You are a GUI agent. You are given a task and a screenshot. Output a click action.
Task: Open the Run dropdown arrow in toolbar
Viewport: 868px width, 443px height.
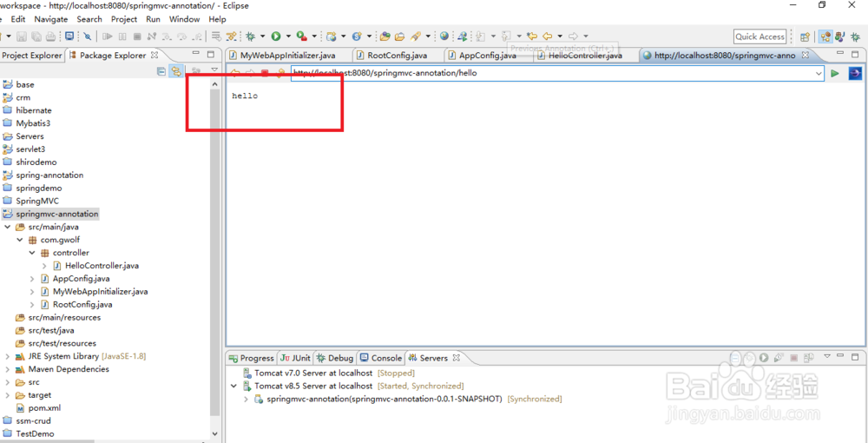click(x=288, y=36)
